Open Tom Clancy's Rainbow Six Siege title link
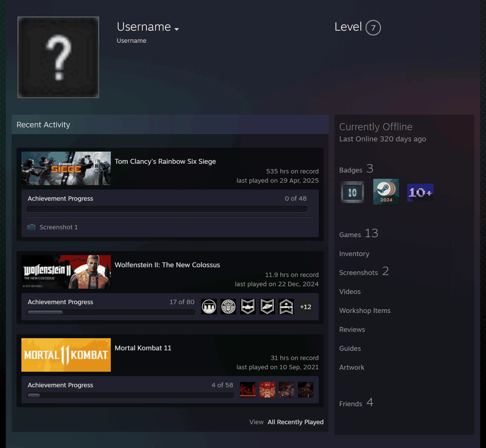This screenshot has width=486, height=448. click(165, 161)
